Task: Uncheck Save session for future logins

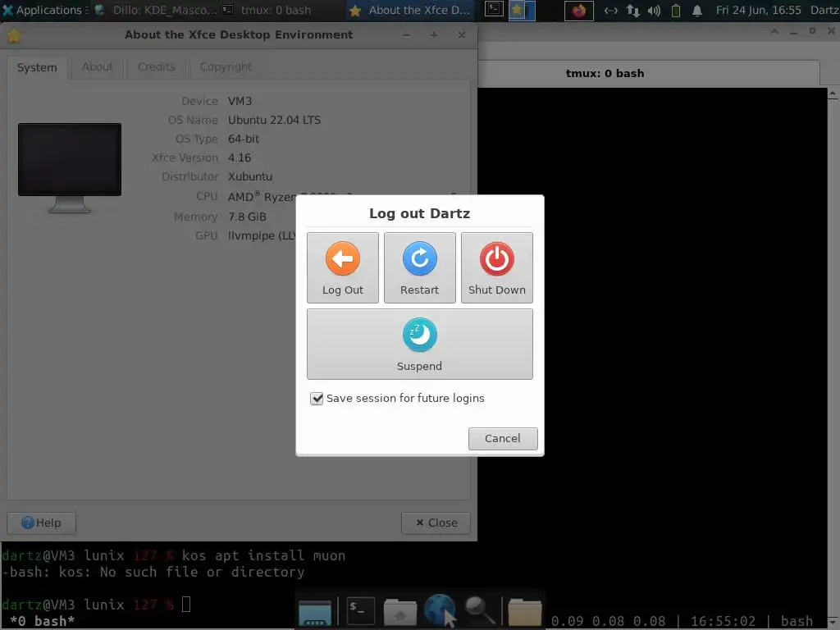Action: click(x=317, y=399)
